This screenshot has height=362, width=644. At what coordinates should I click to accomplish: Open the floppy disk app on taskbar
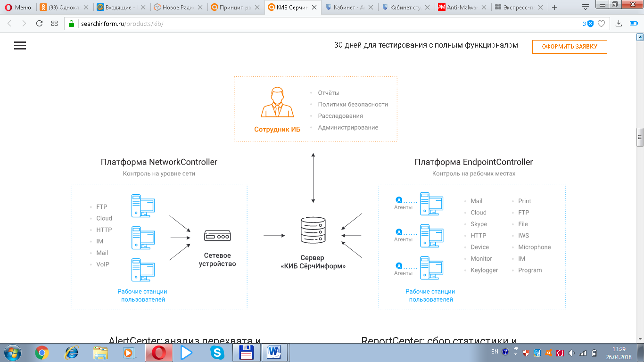click(x=247, y=353)
